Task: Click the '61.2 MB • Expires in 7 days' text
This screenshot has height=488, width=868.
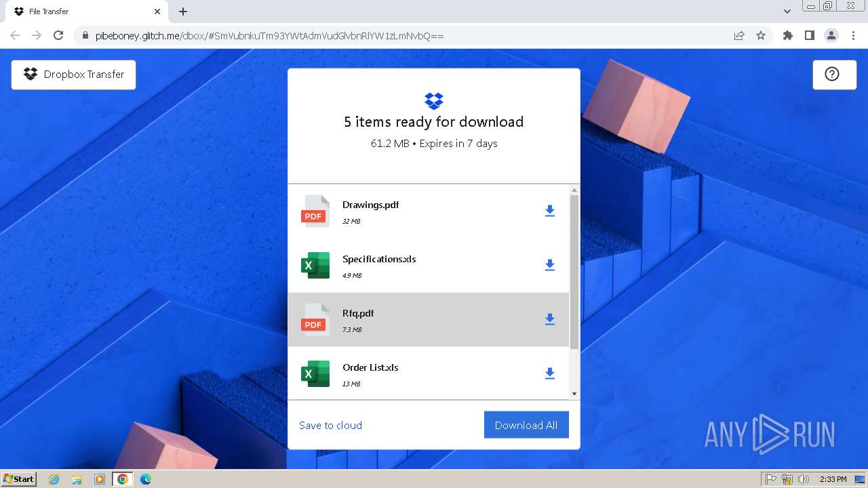Action: click(434, 144)
